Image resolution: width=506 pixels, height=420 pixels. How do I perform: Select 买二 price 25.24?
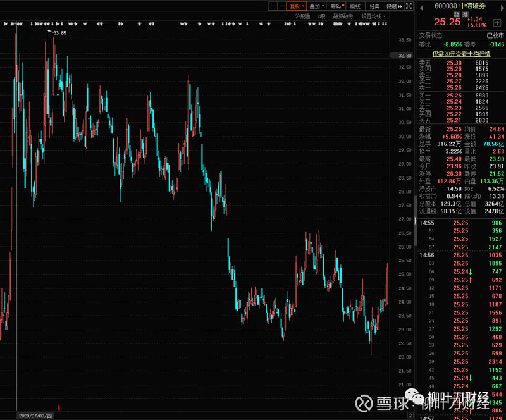click(x=454, y=102)
